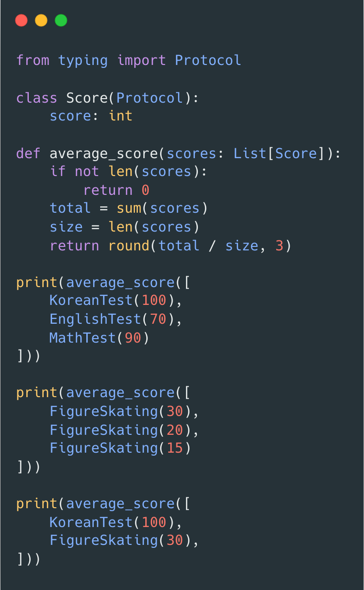The width and height of the screenshot is (364, 590).
Task: Click the return 0 statement's zero
Action: (145, 190)
